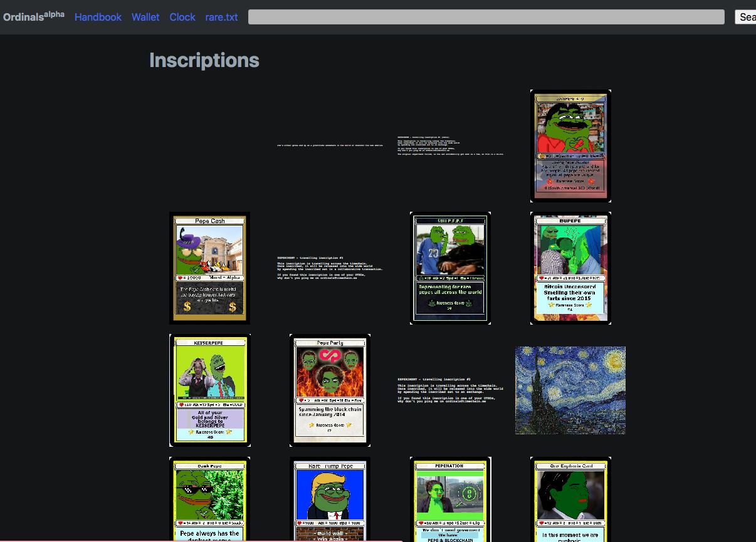Open travelling inscription #4 (retry) text
756x542 pixels.
(x=450, y=145)
